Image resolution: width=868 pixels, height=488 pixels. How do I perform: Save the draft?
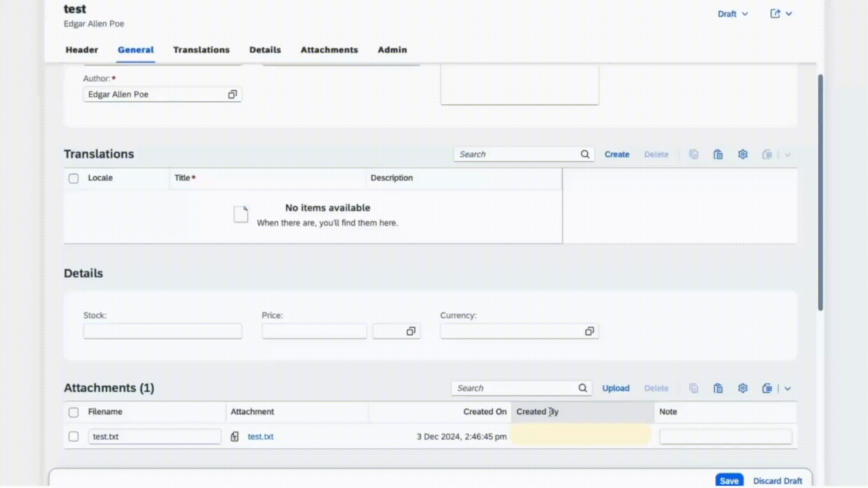click(x=729, y=481)
